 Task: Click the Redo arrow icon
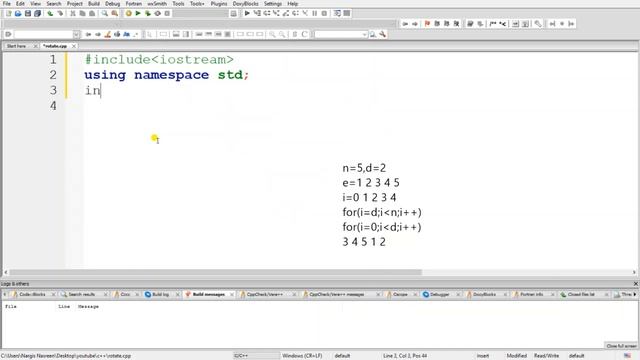60,13
